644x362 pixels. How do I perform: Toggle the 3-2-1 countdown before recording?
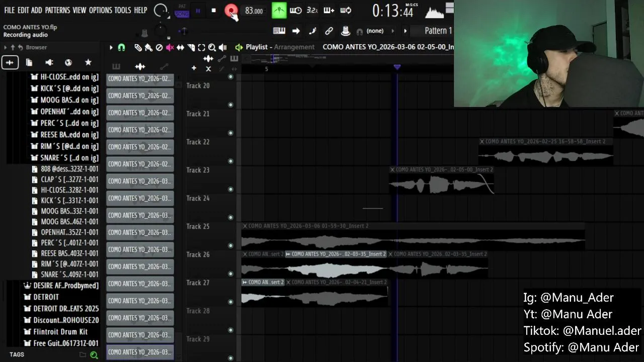pos(312,11)
